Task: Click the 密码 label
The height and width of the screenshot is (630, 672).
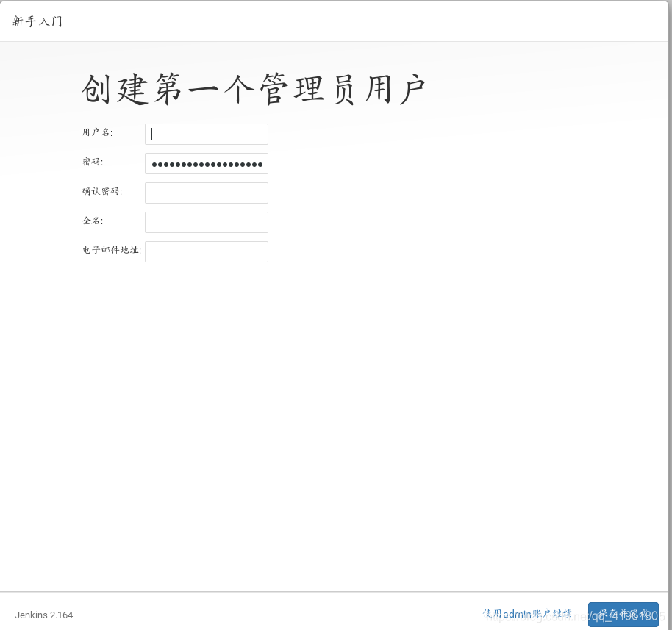Action: pyautogui.click(x=93, y=162)
